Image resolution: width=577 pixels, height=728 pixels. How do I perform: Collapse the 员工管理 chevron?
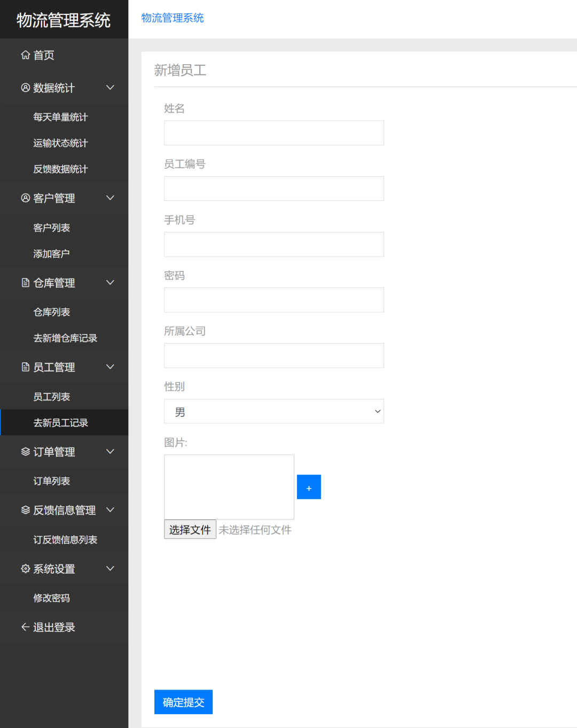(110, 367)
